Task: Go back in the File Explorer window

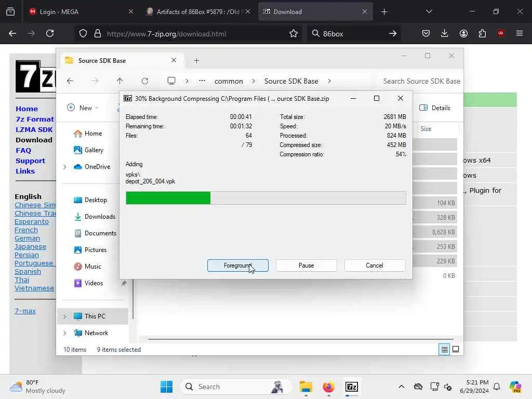Action: point(70,81)
